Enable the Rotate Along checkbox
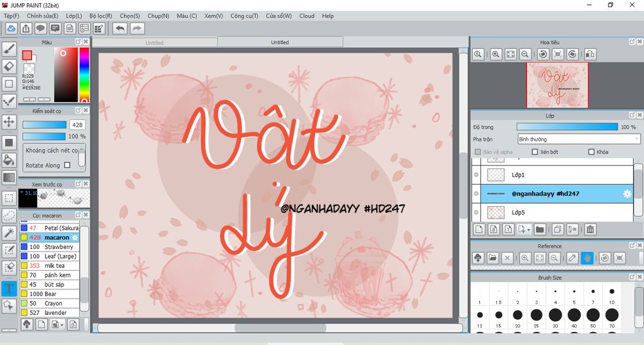 tap(67, 165)
